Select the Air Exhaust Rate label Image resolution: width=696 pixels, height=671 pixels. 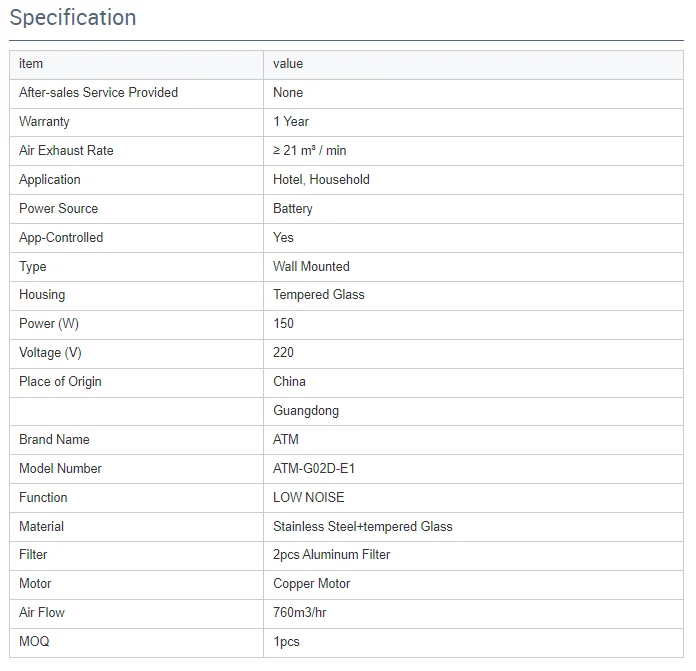tap(66, 151)
